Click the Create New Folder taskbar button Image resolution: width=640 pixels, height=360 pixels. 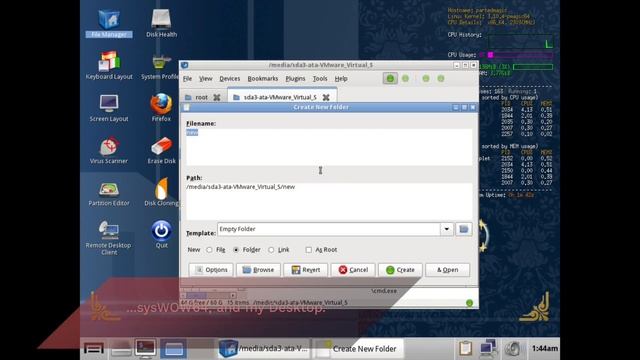pos(358,349)
